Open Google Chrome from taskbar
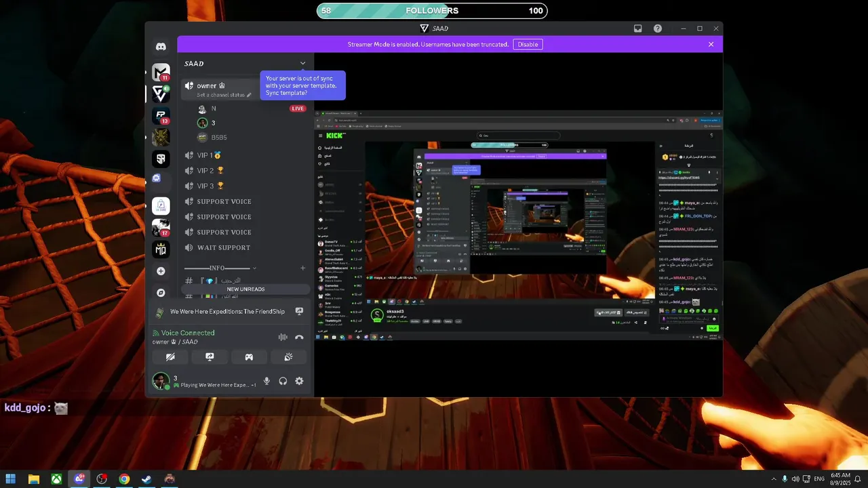Screen dimensions: 868x488 pyautogui.click(x=124, y=479)
